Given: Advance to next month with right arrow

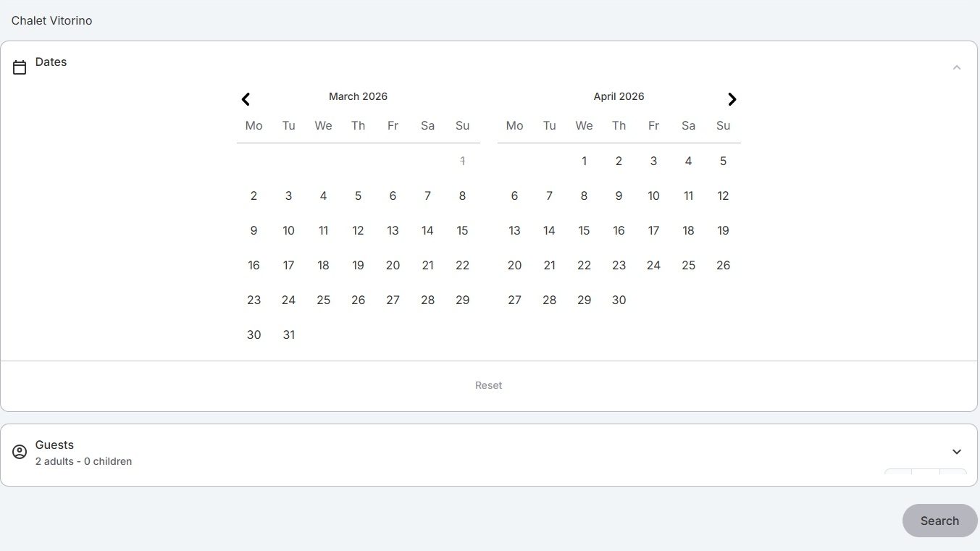Looking at the screenshot, I should coord(732,99).
